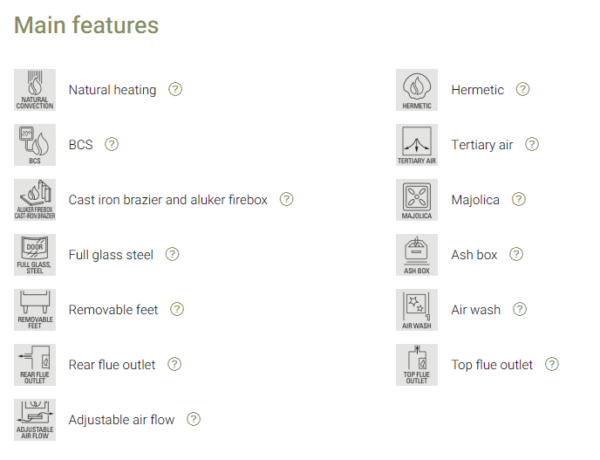Open help tooltip next to Natural heating
Screen dimensions: 600x460
click(x=175, y=90)
